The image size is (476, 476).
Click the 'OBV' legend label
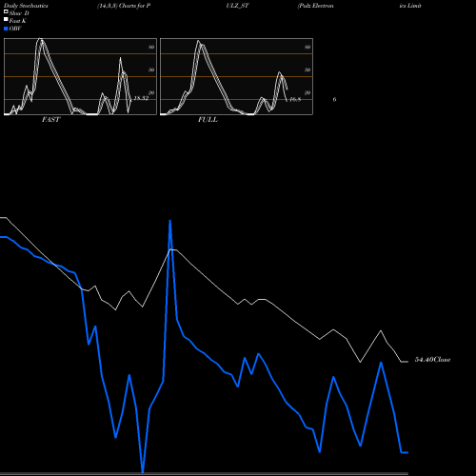[x=15, y=29]
